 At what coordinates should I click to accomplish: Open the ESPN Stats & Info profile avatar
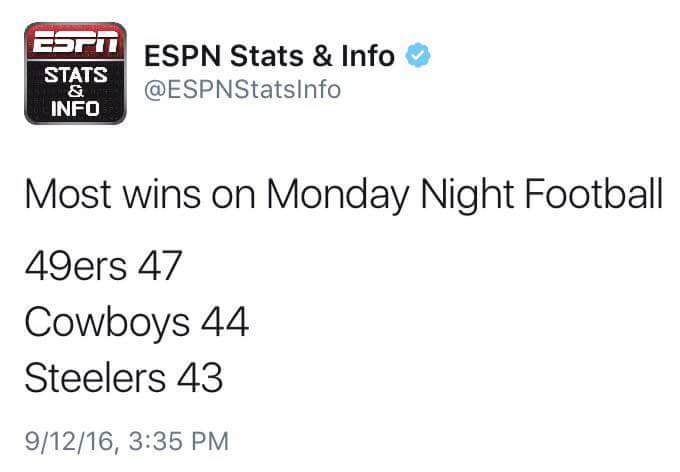click(x=75, y=73)
